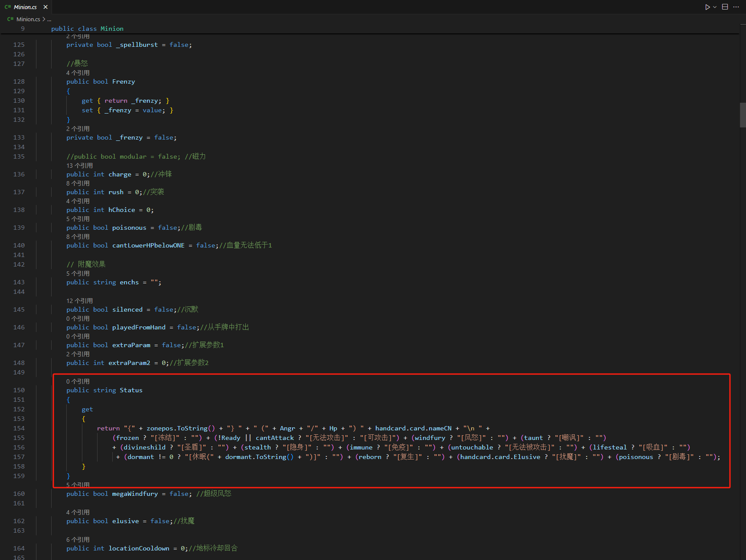Click line number 154 in the gutter
Screen dimensions: 746x560
coord(19,428)
